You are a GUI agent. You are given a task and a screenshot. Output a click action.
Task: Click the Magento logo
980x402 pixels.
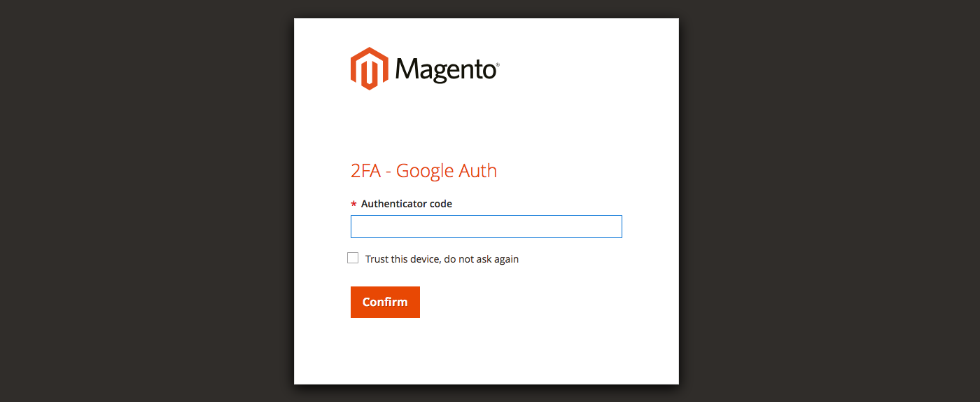[x=424, y=69]
